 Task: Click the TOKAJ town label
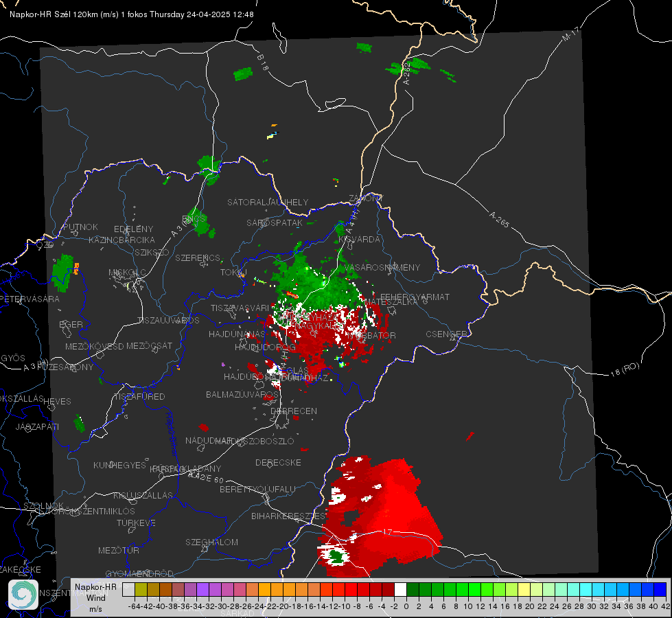click(233, 273)
